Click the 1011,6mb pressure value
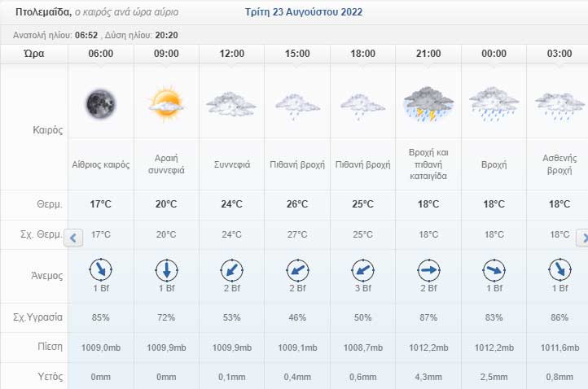This screenshot has height=389, width=588. click(x=559, y=347)
